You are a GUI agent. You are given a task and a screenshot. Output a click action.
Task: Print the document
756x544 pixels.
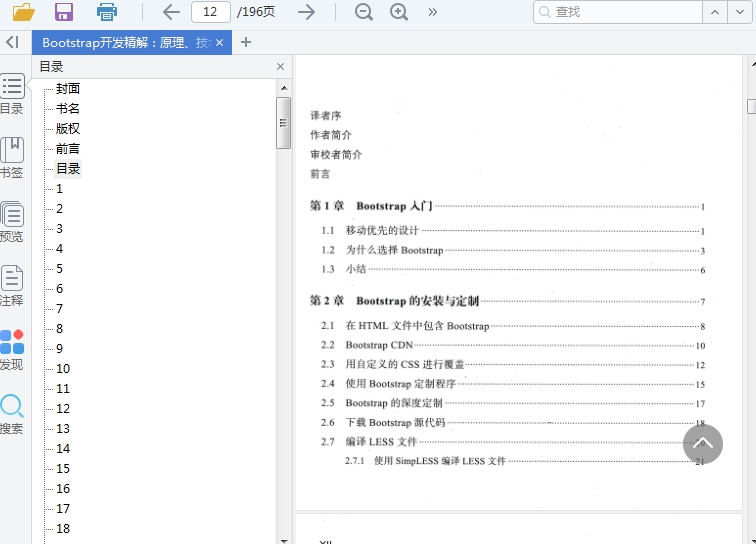coord(107,12)
